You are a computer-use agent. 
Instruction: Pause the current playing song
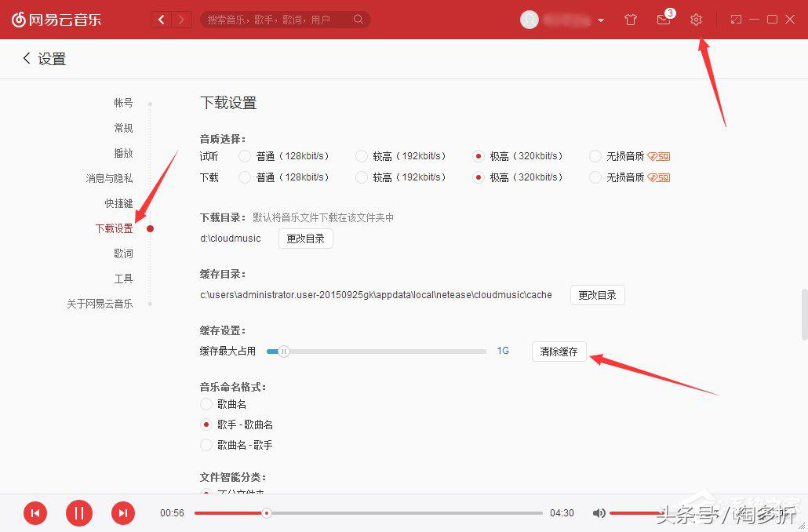coord(78,512)
